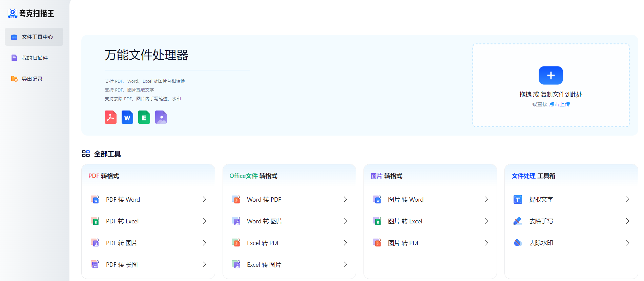The height and width of the screenshot is (281, 644).
Task: Click the 夸克扫描王 logo icon
Action: (x=13, y=14)
